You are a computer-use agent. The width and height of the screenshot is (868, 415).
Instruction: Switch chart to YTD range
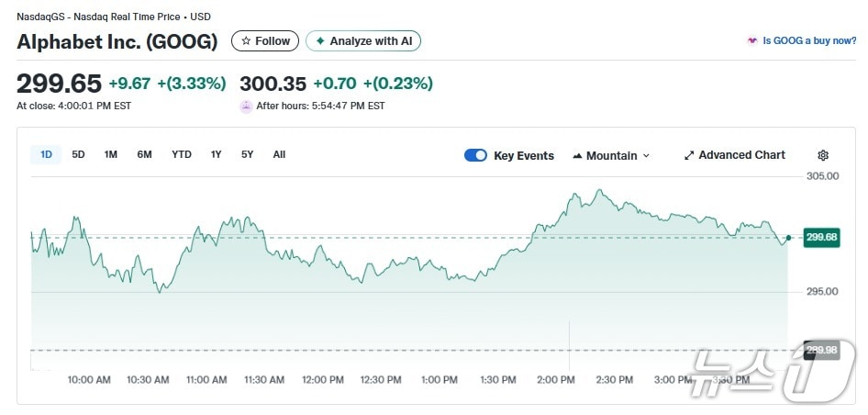(x=182, y=154)
